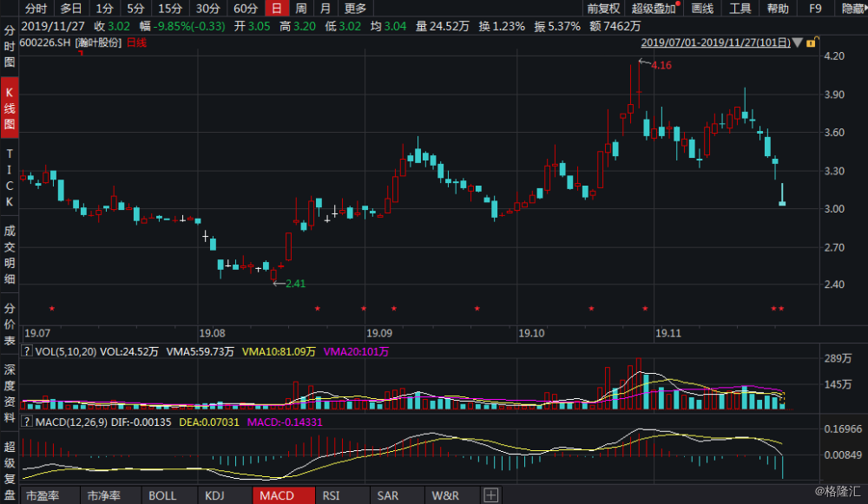This screenshot has width=868, height=504.
Task: Select the 1分 one-minute period
Action: point(104,9)
